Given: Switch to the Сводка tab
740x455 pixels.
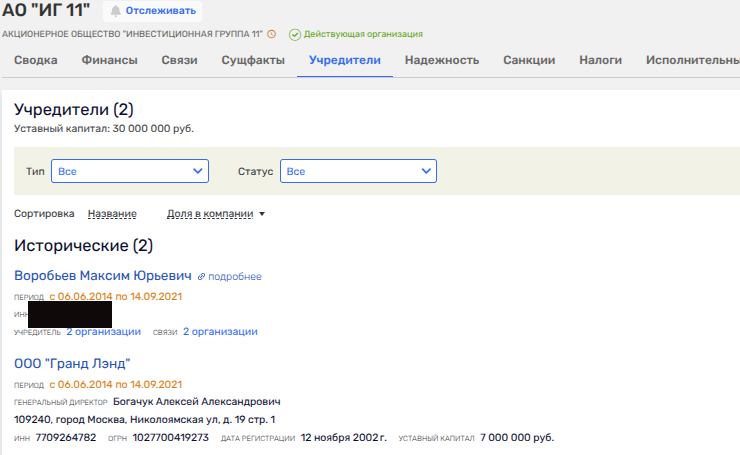Looking at the screenshot, I should pos(35,60).
